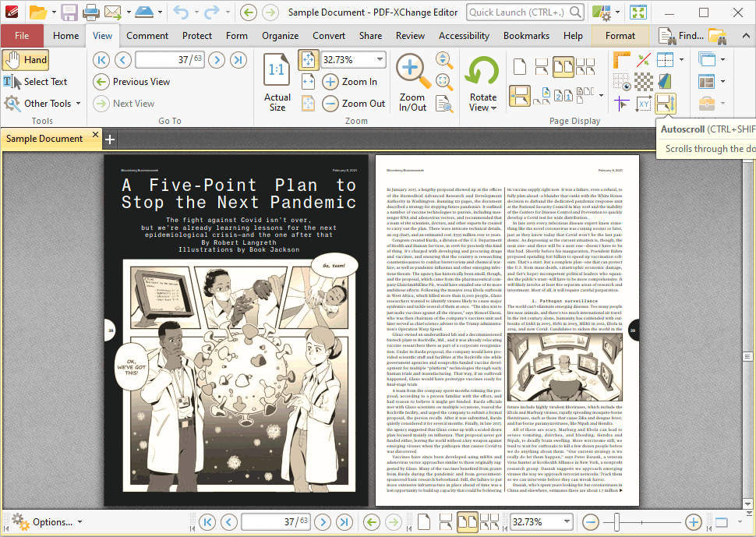Go to first page in ribbon
This screenshot has width=756, height=537.
101,60
